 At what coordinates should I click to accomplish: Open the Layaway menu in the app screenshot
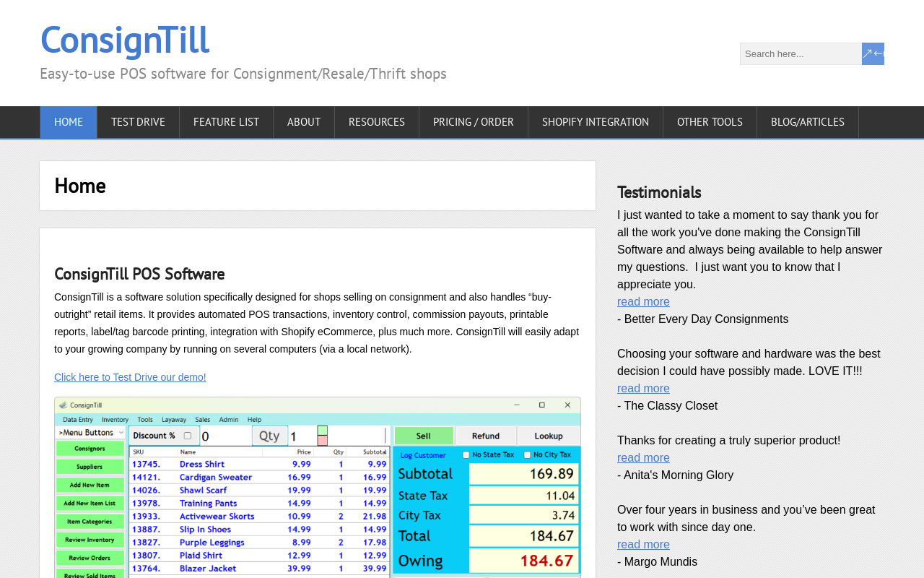coord(173,419)
